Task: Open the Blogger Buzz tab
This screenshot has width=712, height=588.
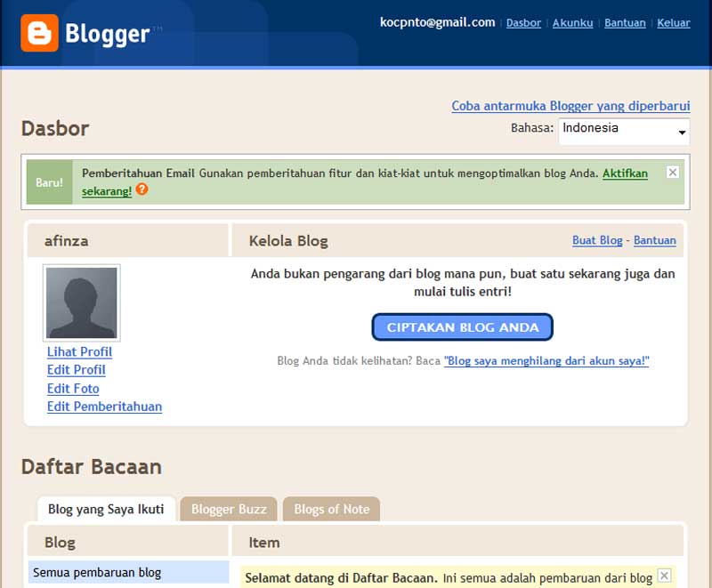Action: pos(229,509)
